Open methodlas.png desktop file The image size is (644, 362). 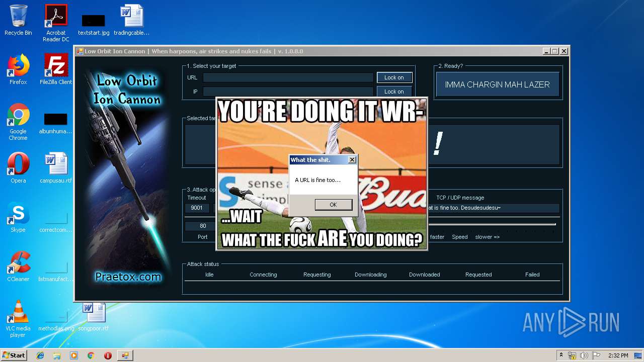pos(56,320)
